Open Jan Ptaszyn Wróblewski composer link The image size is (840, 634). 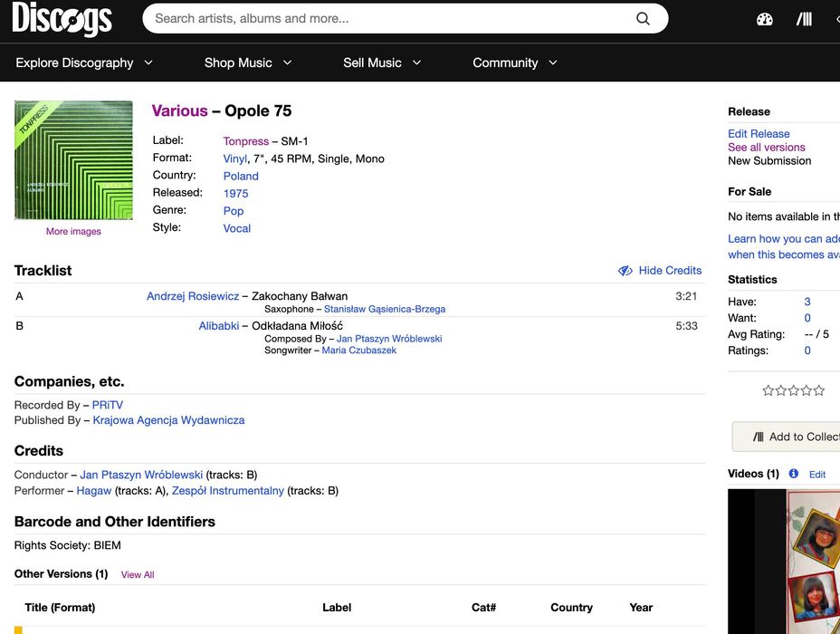(x=389, y=339)
